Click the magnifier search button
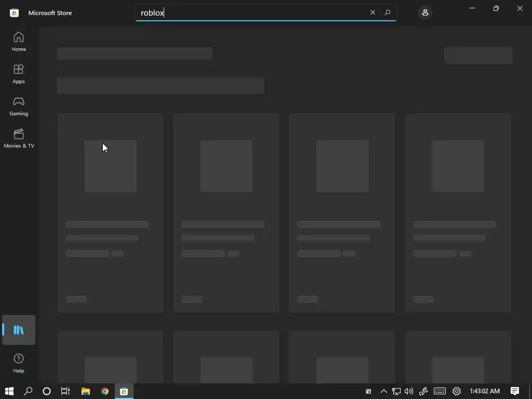Image resolution: width=532 pixels, height=399 pixels. pyautogui.click(x=388, y=12)
